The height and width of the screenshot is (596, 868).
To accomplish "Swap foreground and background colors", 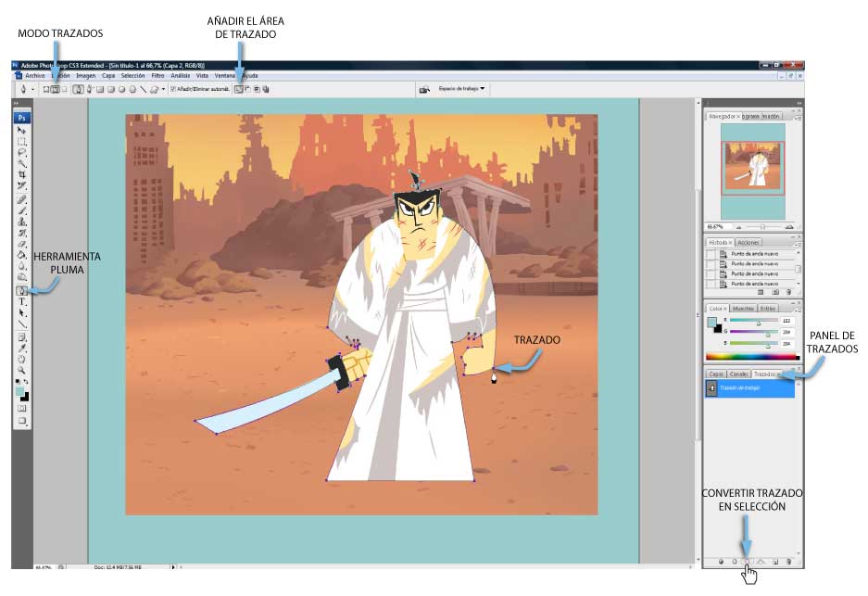I will 25,382.
